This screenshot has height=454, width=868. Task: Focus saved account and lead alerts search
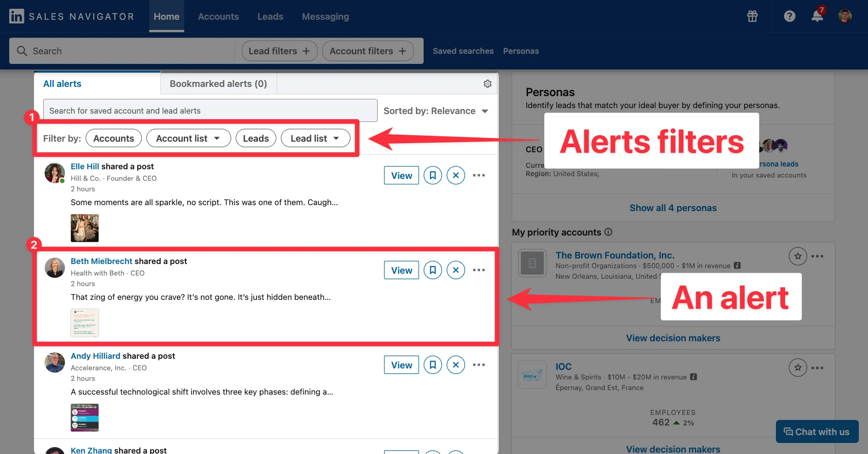click(x=210, y=110)
